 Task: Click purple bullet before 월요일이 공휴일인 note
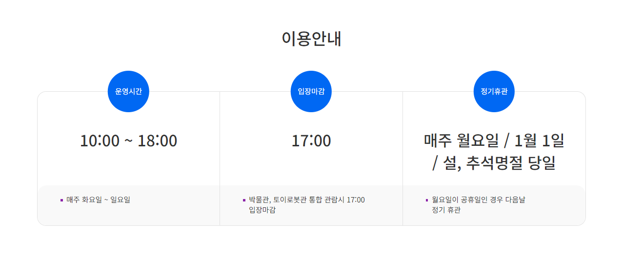pos(427,200)
